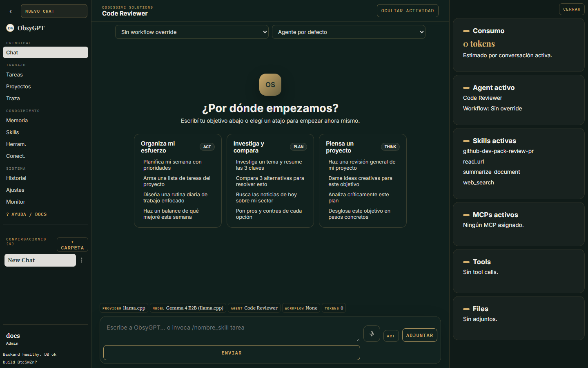Collapse the Skills activas panel

coord(466,141)
